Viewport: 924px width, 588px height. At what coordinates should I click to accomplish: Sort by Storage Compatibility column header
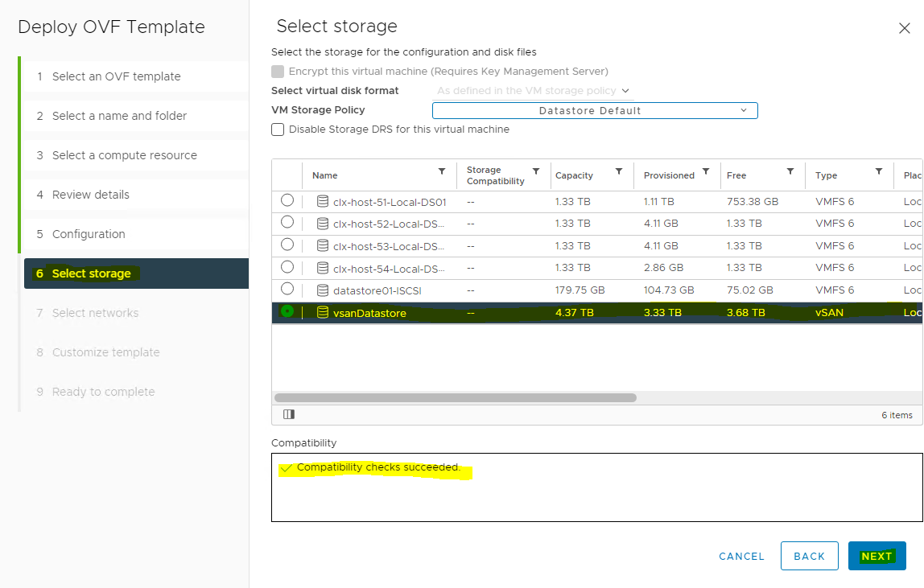point(496,175)
